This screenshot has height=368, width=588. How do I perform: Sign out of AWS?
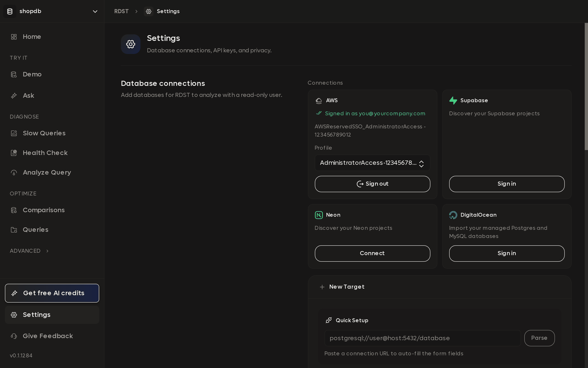pos(372,184)
